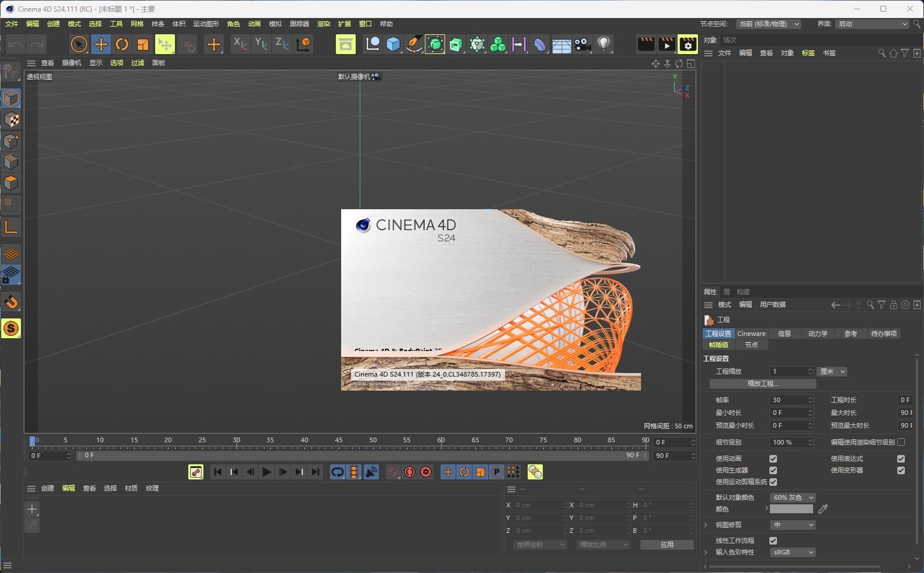Open Edit Render Settings gear clapboard

pyautogui.click(x=687, y=44)
